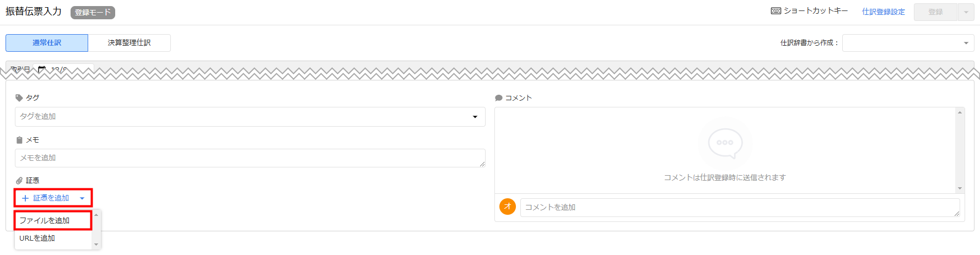The width and height of the screenshot is (980, 255).
Task: Click the paperclip icon beside 証憑 label
Action: pyautogui.click(x=19, y=181)
